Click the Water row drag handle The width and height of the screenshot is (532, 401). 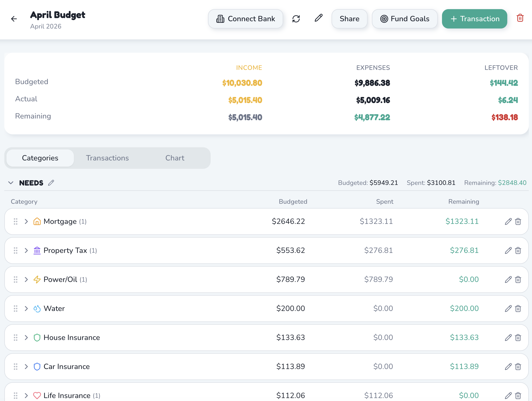pos(16,309)
